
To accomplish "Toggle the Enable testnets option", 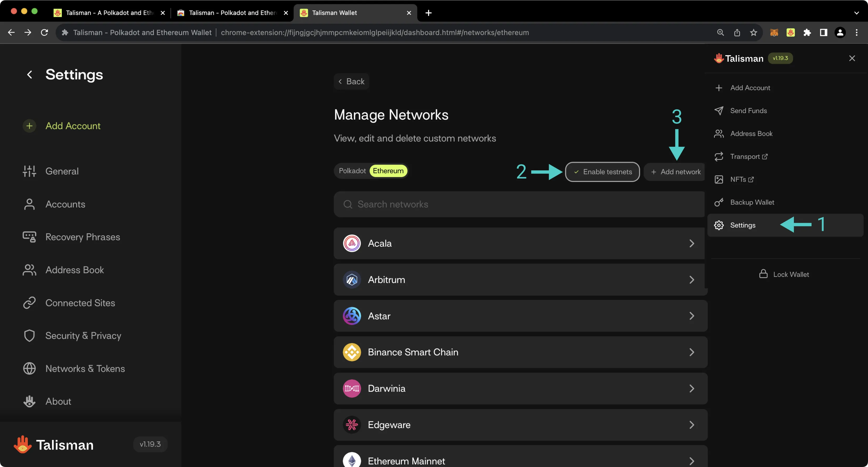I will point(603,172).
